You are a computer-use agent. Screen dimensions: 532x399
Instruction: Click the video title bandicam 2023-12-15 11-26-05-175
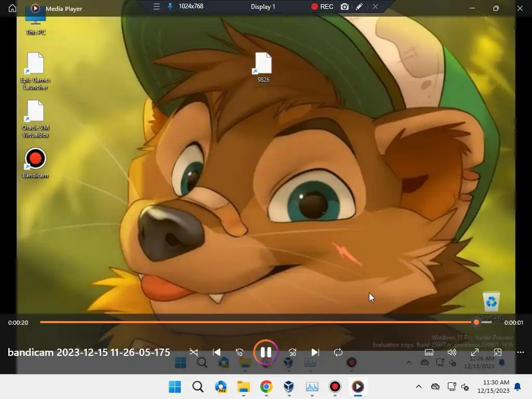click(89, 352)
